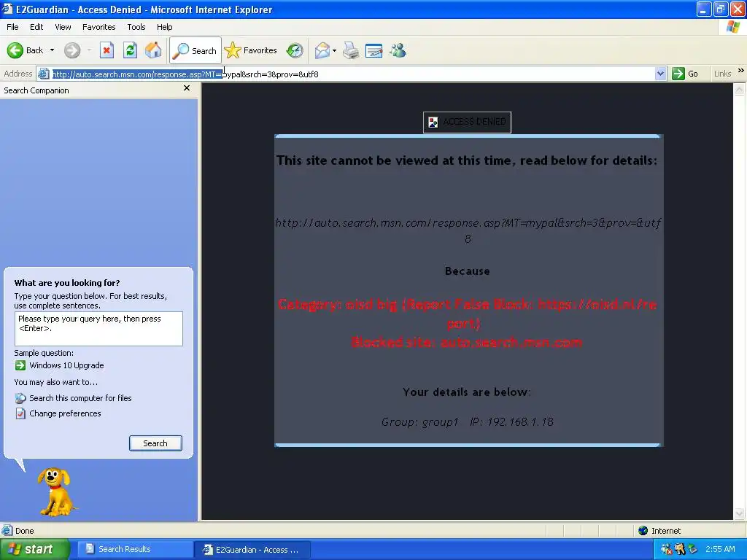This screenshot has height=560, width=747.
Task: Click the search query text box
Action: click(x=98, y=329)
